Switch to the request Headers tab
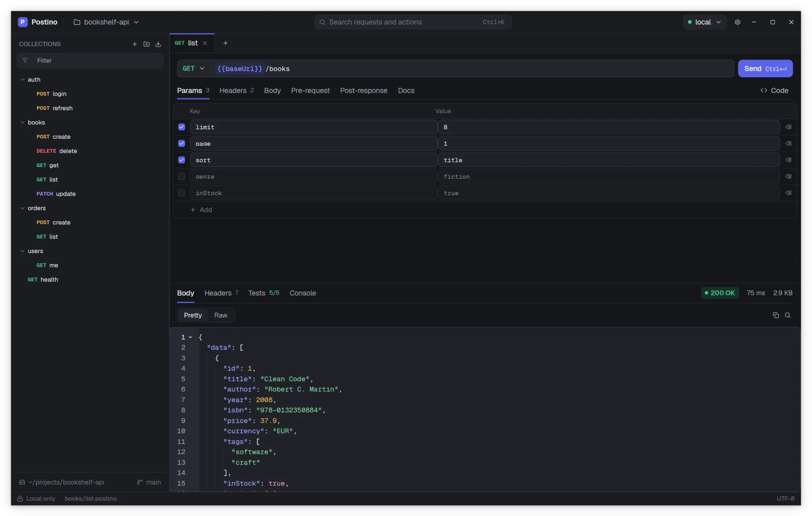Image resolution: width=812 pixels, height=516 pixels. (x=236, y=91)
